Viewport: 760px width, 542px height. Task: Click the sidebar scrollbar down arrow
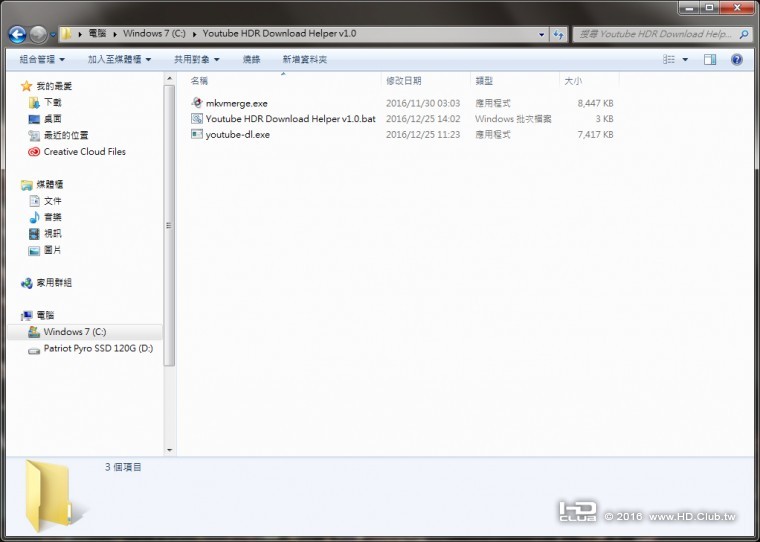coord(169,450)
